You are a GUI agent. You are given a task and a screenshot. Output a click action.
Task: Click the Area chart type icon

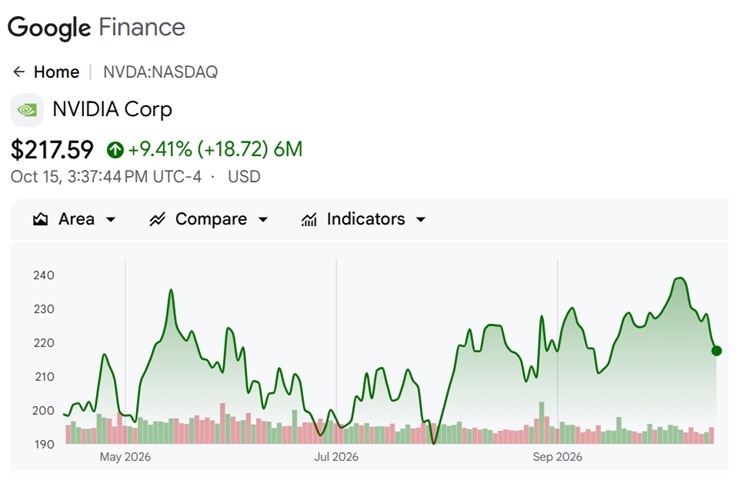click(41, 219)
